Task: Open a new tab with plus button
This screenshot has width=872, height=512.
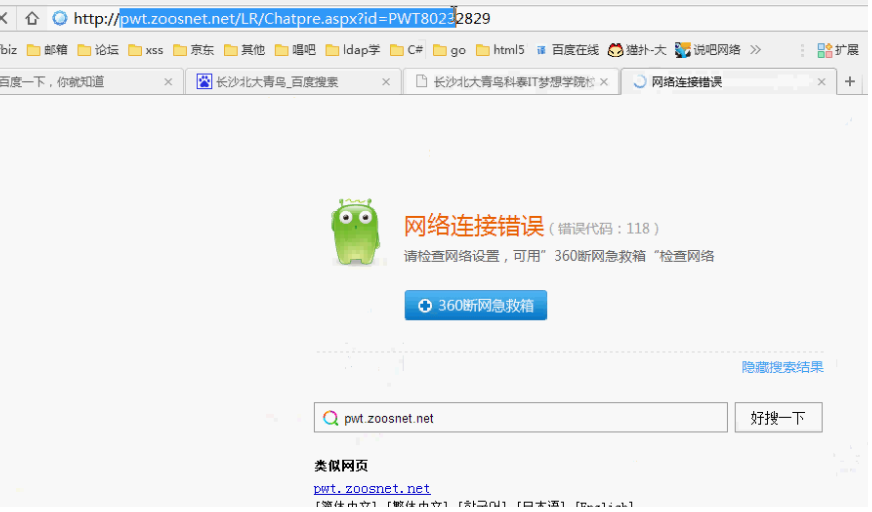Action: click(850, 82)
